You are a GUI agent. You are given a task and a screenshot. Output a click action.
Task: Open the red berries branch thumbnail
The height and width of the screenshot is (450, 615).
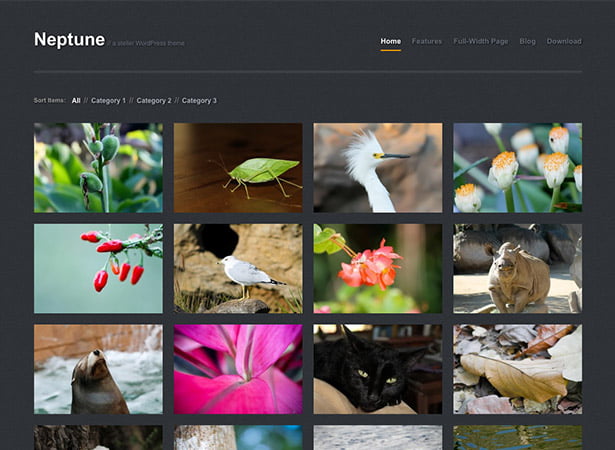pos(98,269)
